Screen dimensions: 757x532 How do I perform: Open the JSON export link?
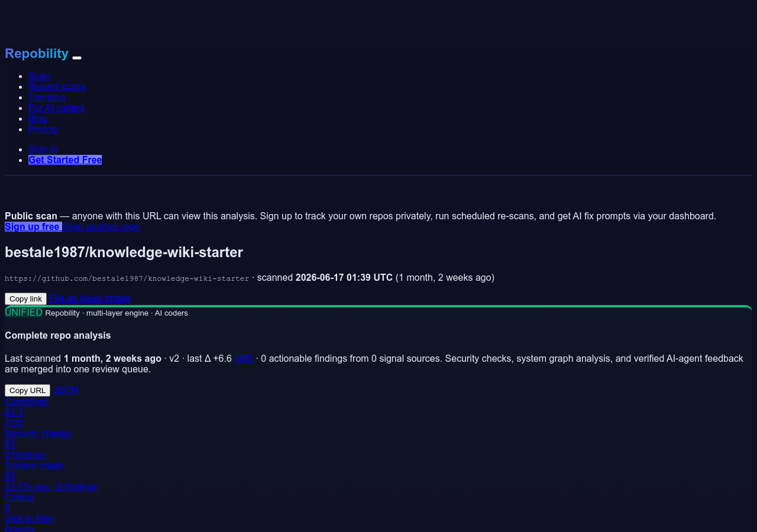tap(66, 390)
